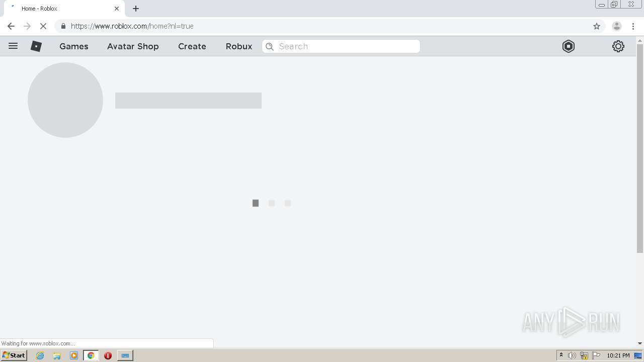
Task: Click the scrollbar down arrow
Action: 640,343
